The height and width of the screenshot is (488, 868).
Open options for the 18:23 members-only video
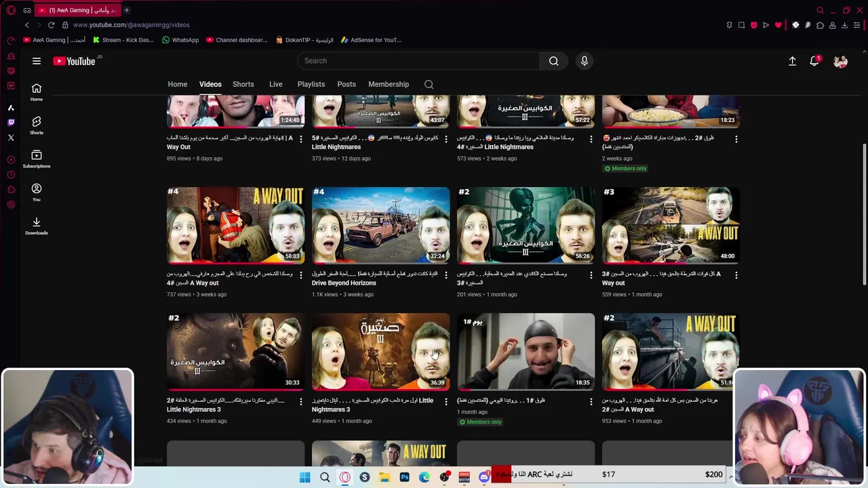point(736,139)
